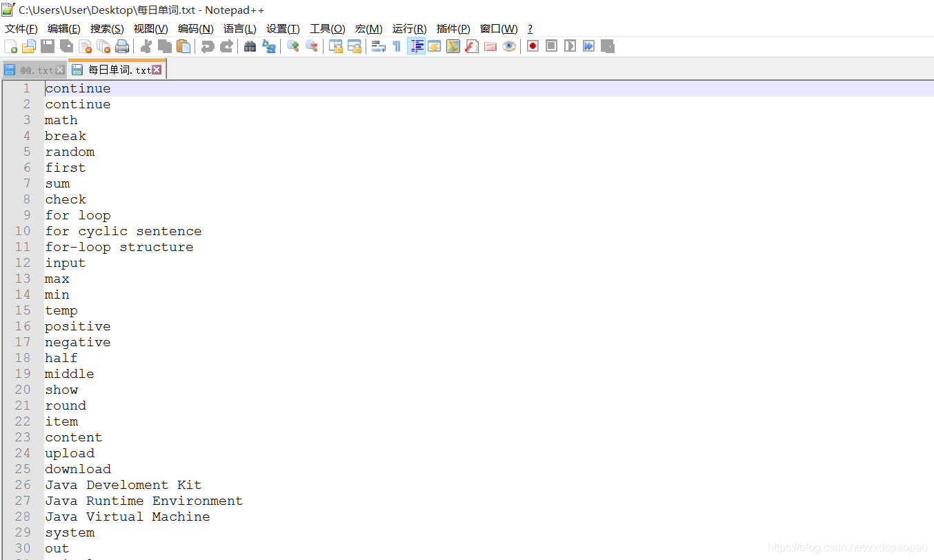934x560 pixels.
Task: Open Folder as Workspace icon
Action: 490,46
